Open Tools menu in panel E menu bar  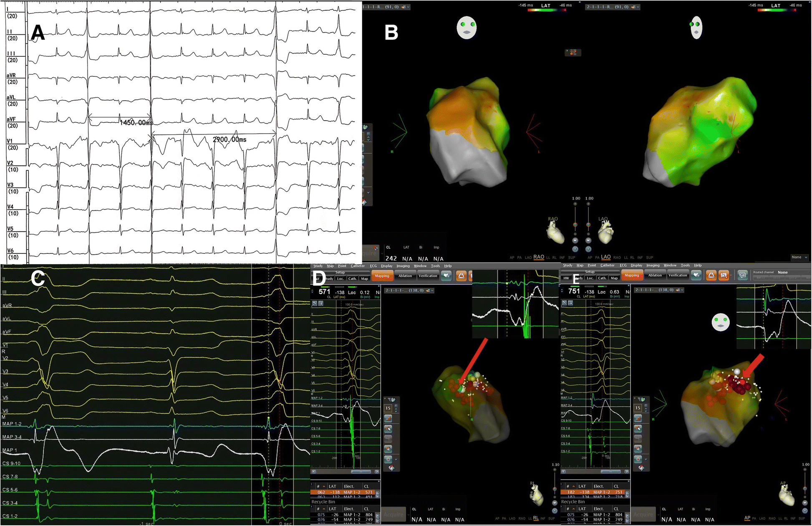coord(685,266)
